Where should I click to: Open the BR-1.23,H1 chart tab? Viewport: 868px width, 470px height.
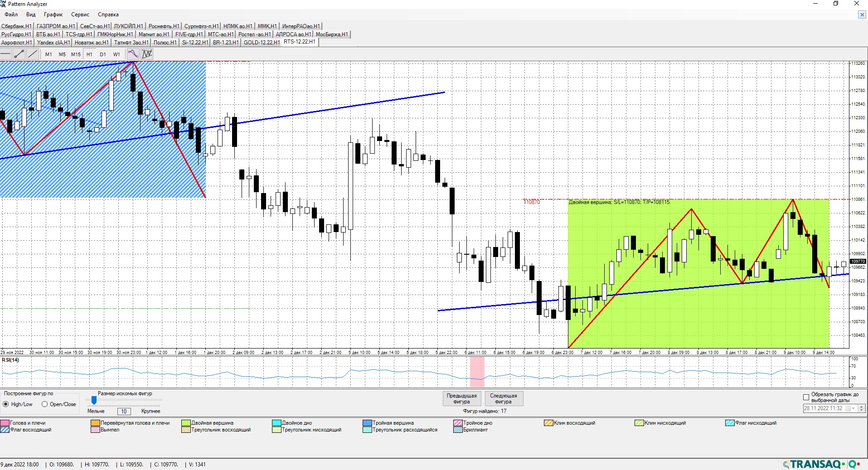tap(226, 43)
